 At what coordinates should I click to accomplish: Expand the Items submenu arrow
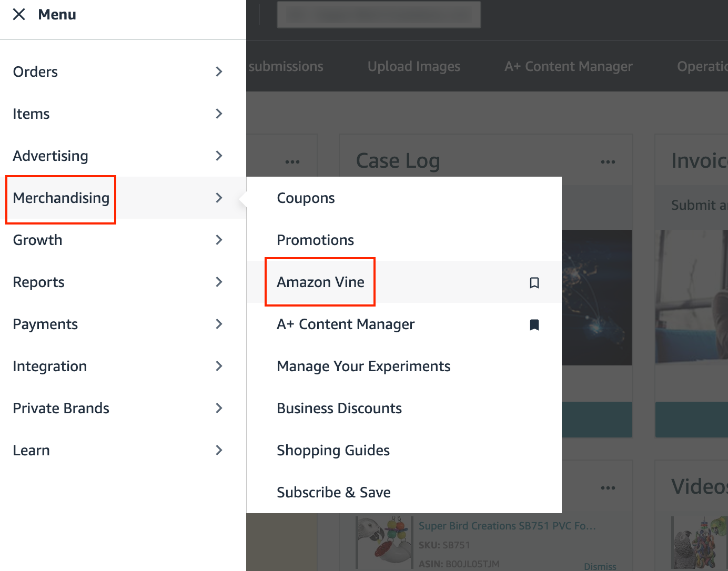(x=219, y=114)
